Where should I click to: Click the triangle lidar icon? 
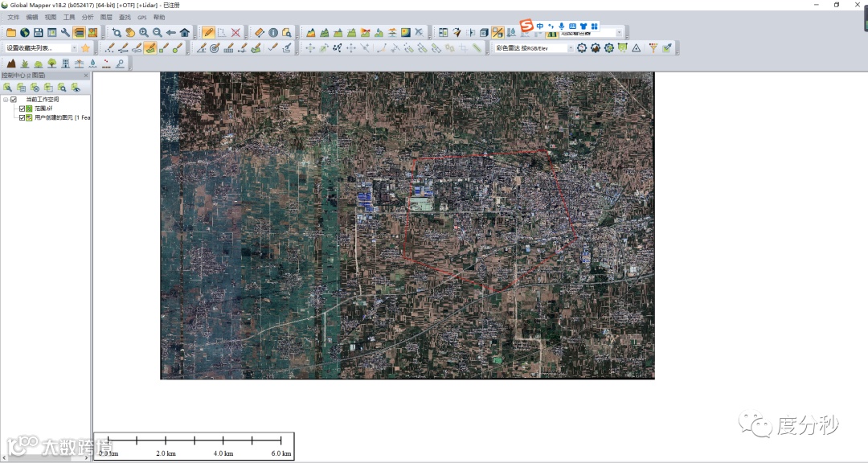pyautogui.click(x=636, y=48)
